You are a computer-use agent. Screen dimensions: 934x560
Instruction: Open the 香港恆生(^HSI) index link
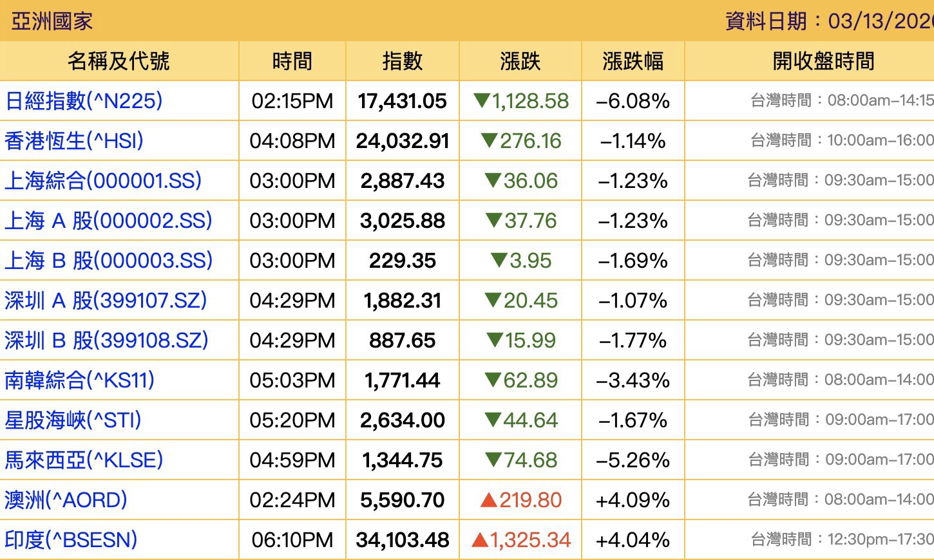point(74,141)
